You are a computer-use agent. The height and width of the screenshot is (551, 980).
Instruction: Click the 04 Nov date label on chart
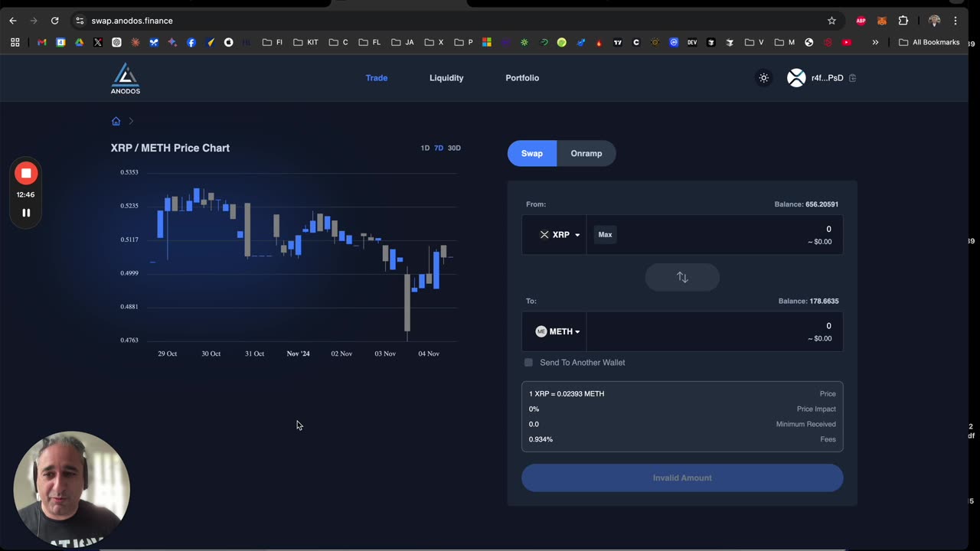click(429, 354)
